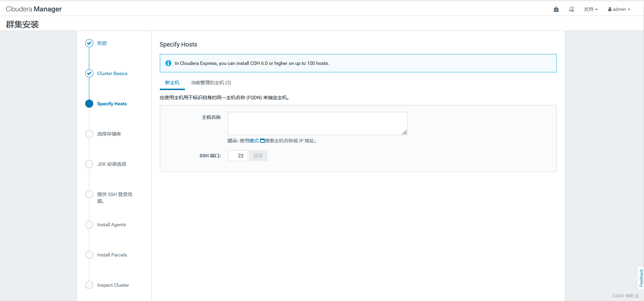The height and width of the screenshot is (301, 644).
Task: Select the 新主机 tab
Action: tap(172, 83)
